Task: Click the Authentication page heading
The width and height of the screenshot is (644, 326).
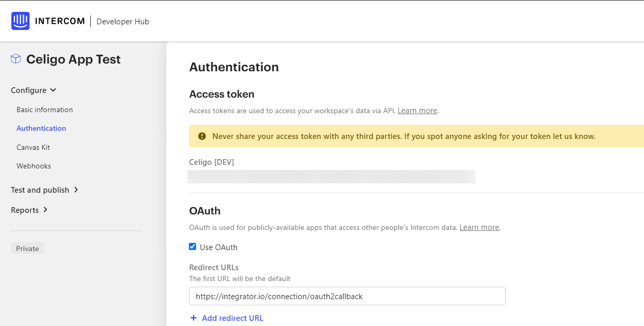Action: coord(234,67)
